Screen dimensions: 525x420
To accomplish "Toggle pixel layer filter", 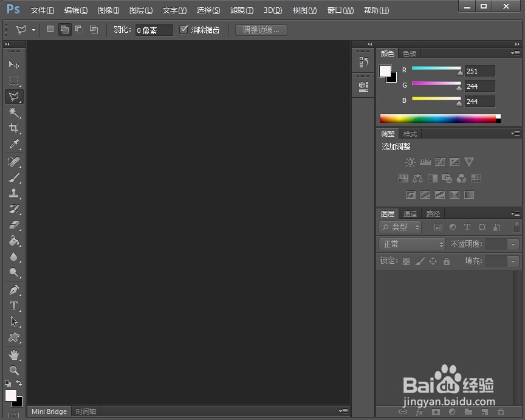I will tap(438, 227).
